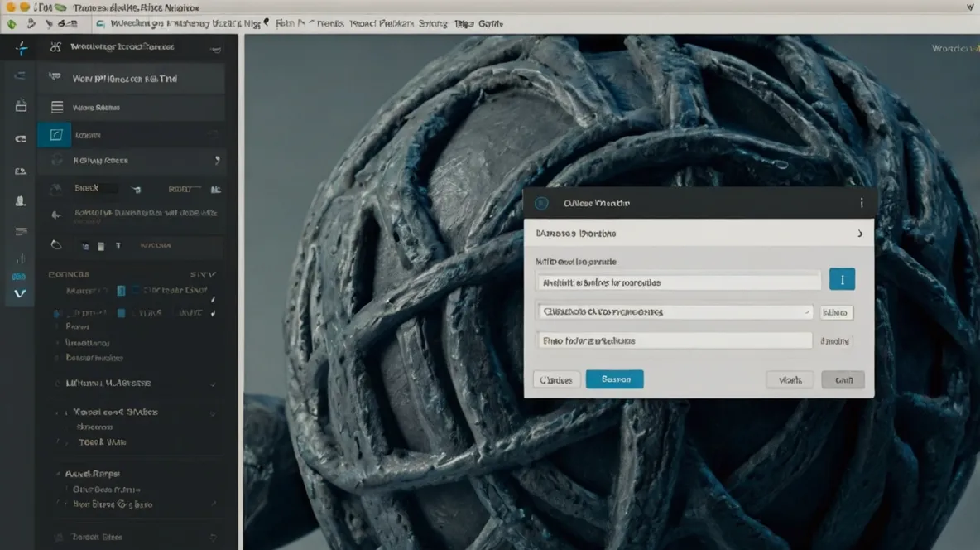Open the small dropdown arrow after Breck field
The height and width of the screenshot is (550, 980).
pyautogui.click(x=137, y=190)
